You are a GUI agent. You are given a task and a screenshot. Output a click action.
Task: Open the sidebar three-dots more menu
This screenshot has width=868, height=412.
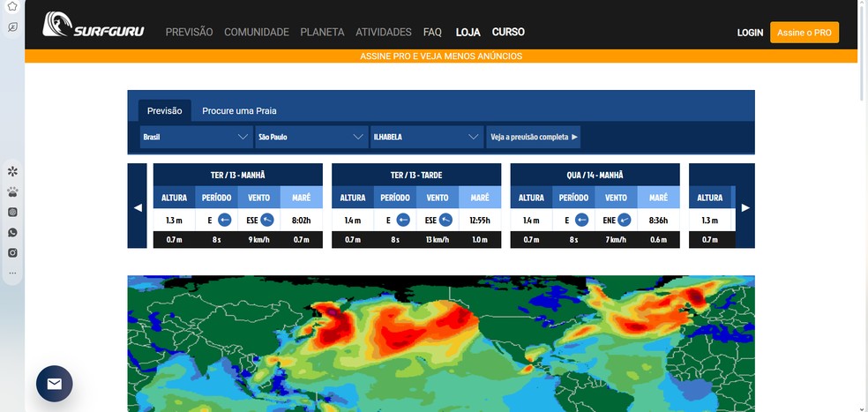pyautogui.click(x=12, y=273)
